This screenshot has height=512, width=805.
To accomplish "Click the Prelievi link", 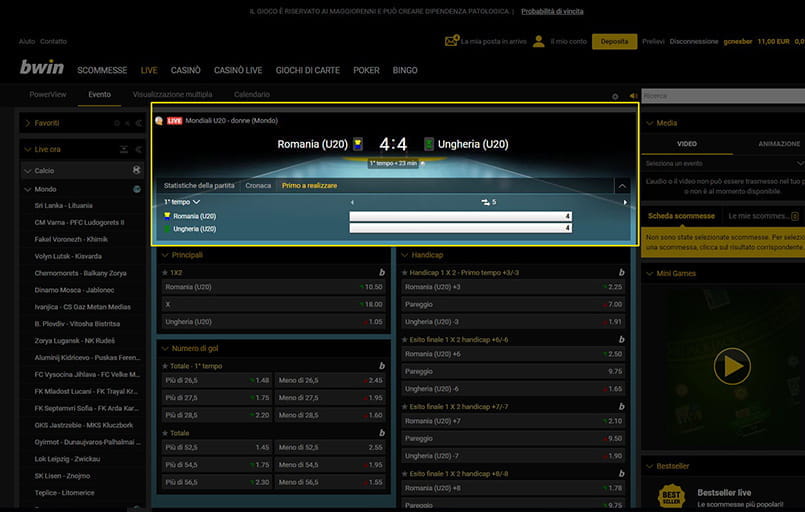I will point(653,42).
